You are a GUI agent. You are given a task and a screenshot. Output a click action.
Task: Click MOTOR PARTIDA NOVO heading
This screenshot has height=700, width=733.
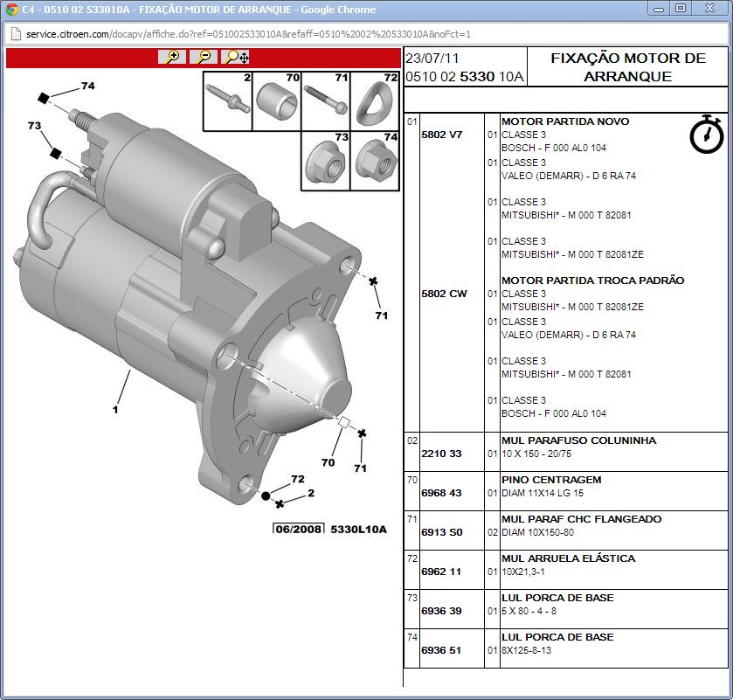pyautogui.click(x=565, y=121)
